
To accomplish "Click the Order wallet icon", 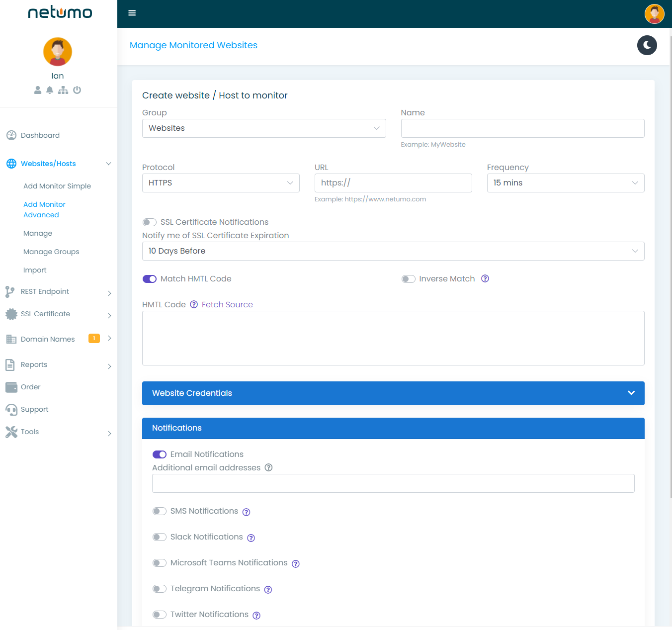I will coord(11,387).
